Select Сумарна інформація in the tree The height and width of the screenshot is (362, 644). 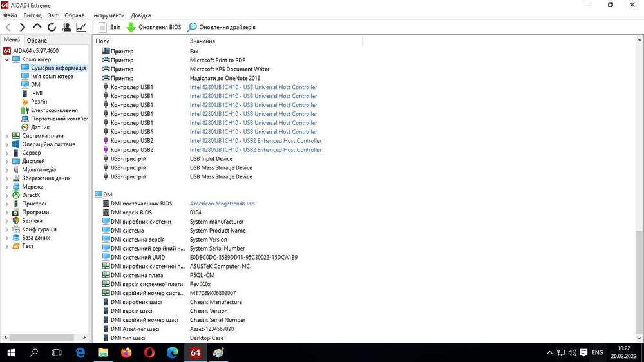(x=59, y=68)
